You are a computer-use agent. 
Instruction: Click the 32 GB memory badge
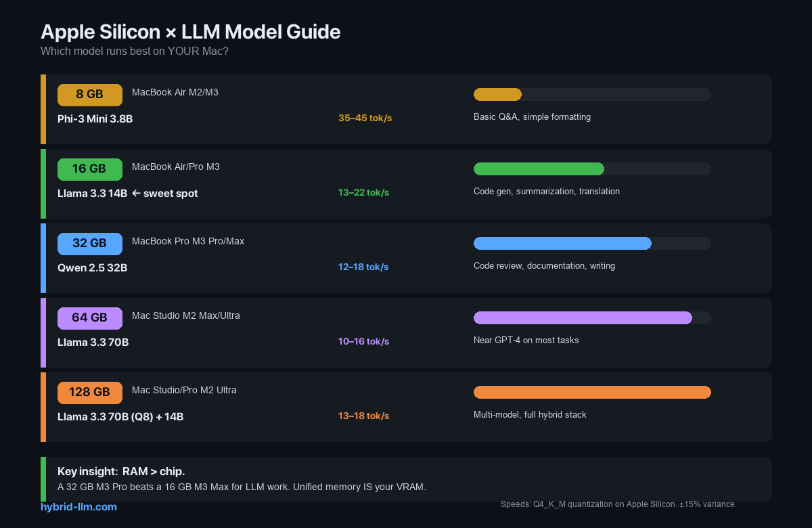point(90,244)
